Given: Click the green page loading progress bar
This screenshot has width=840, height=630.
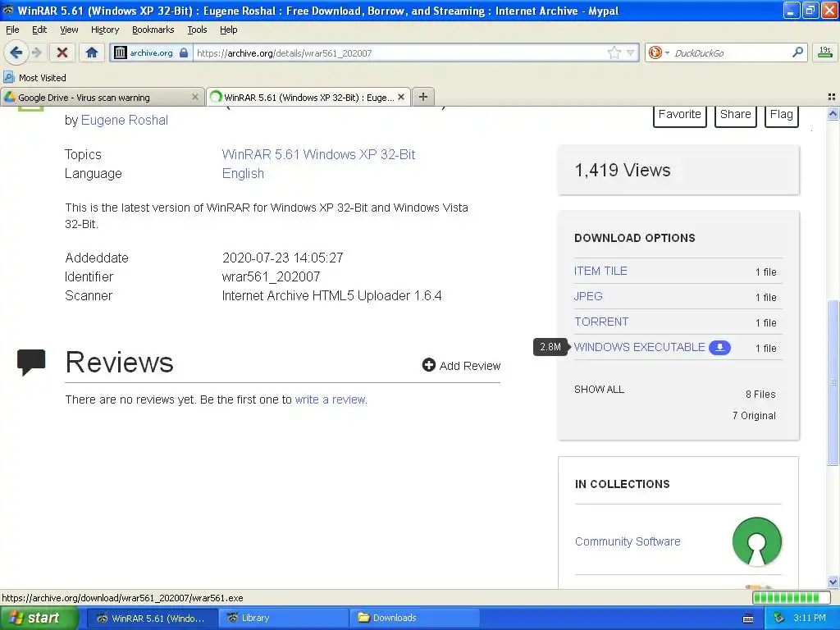Looking at the screenshot, I should click(793, 597).
